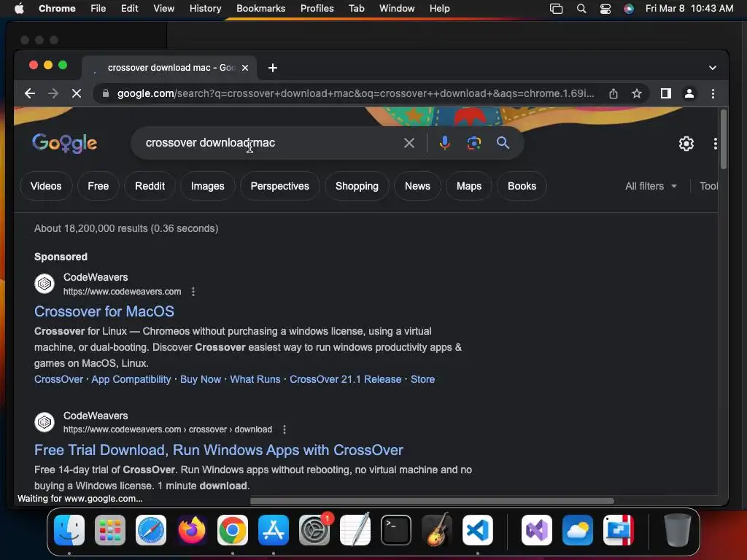Switch to Maps results
The image size is (747, 560).
coord(469,186)
